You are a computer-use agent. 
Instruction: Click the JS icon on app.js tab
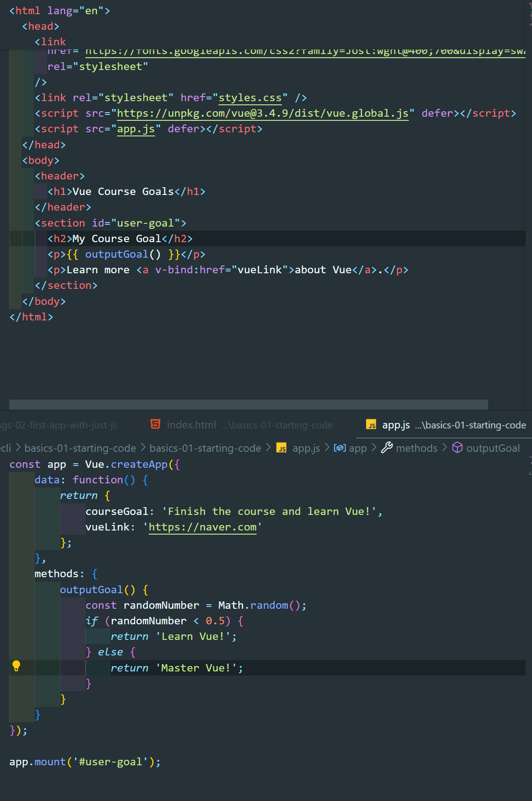[x=371, y=425]
